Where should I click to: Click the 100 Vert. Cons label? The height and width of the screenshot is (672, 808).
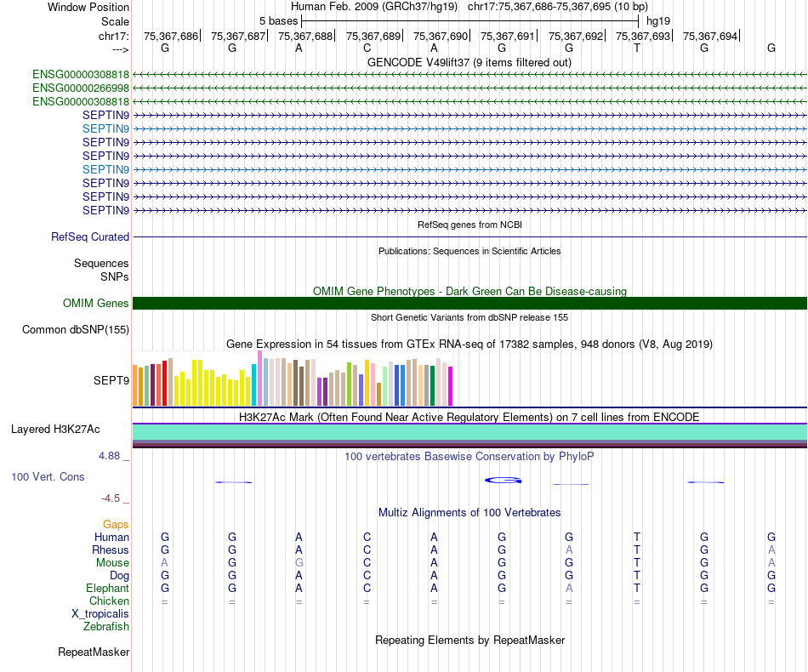tap(48, 477)
